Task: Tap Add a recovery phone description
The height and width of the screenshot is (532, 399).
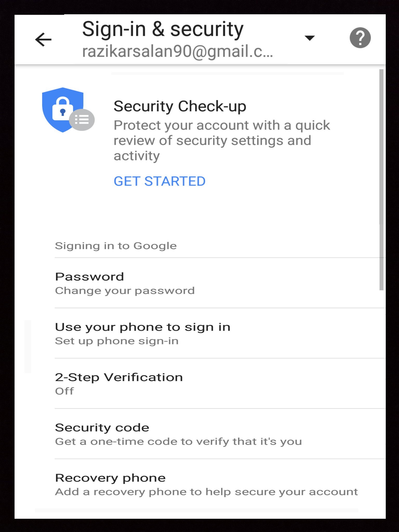Action: [207, 492]
